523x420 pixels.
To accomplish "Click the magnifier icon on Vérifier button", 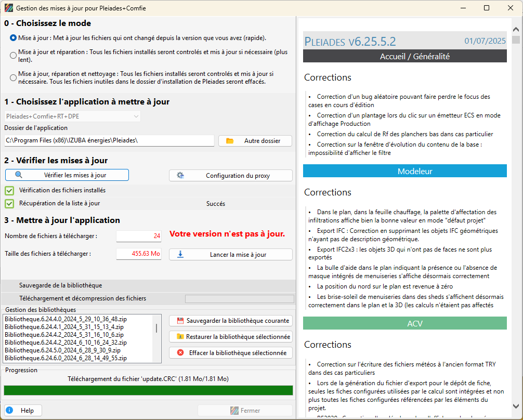I will (x=19, y=175).
